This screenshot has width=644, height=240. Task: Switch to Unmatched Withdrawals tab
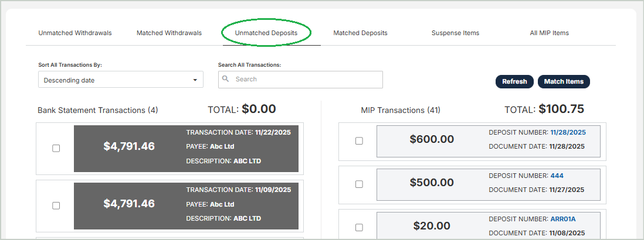tap(75, 33)
